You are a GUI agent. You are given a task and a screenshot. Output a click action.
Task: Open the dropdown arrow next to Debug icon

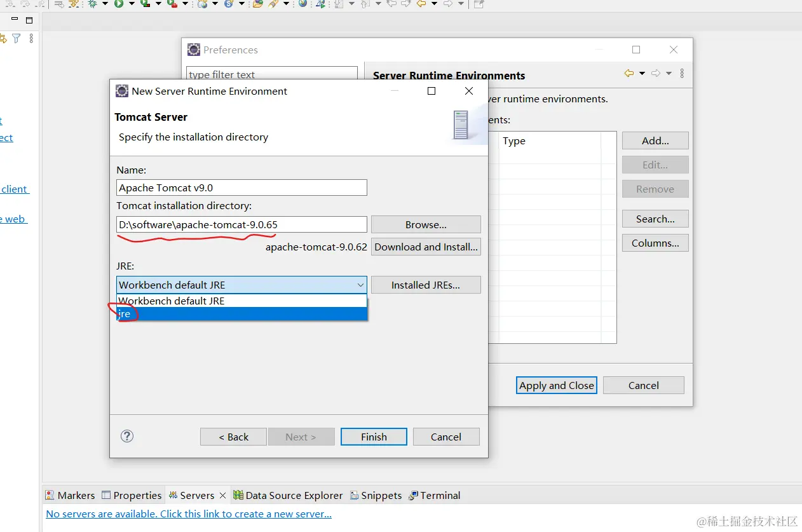coord(105,4)
